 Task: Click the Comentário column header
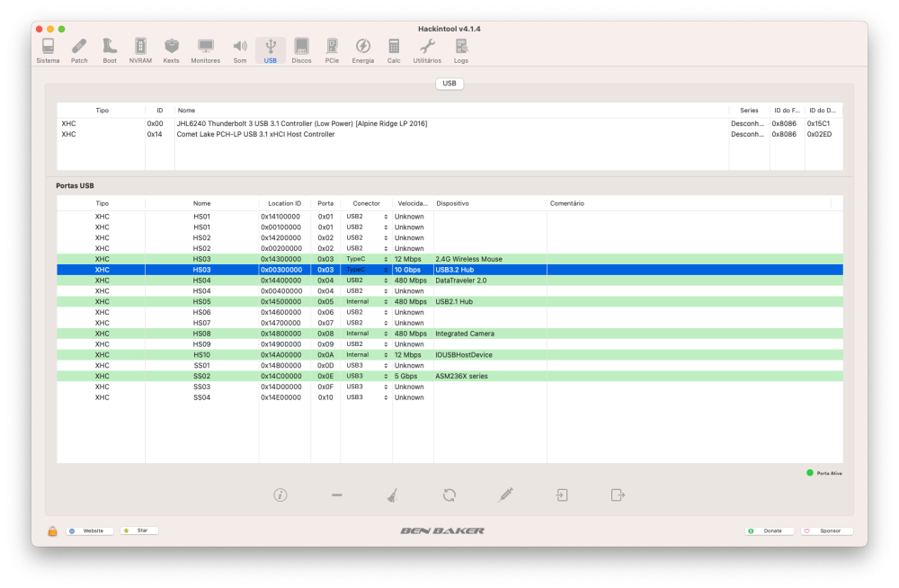[689, 204]
